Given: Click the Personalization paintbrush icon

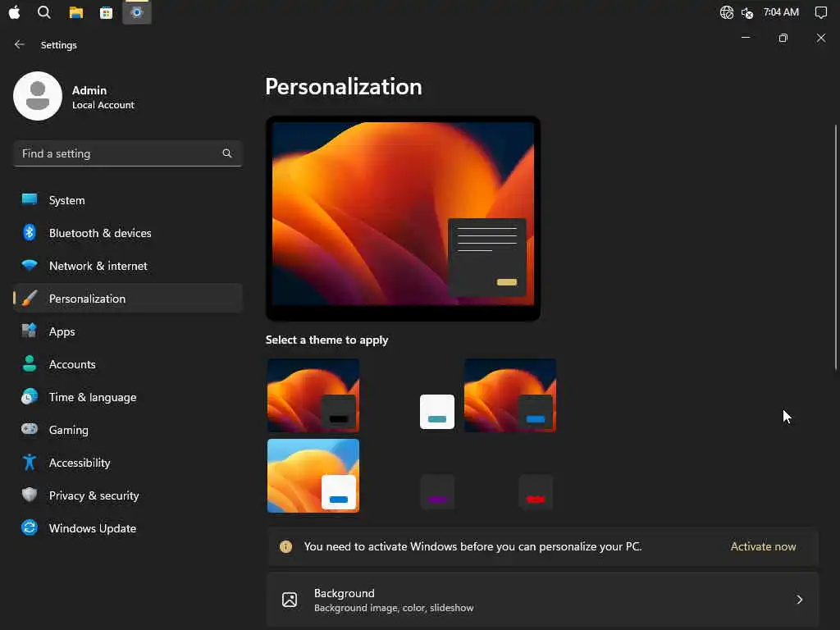Looking at the screenshot, I should [x=30, y=298].
